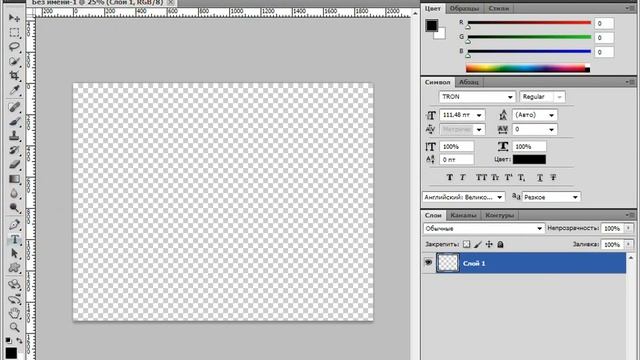Select the Blur tool
This screenshot has width=640, height=360.
pos(14,193)
